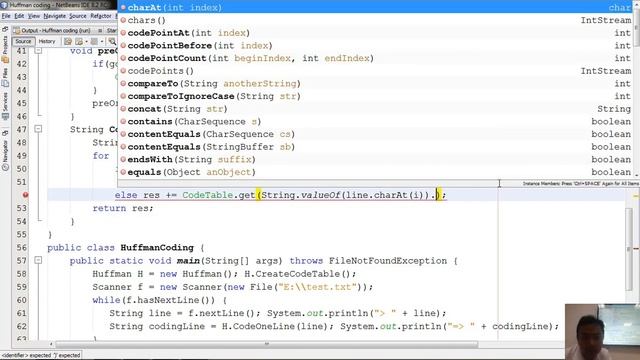Click status bar '<identifier> expected' message

click(41, 355)
